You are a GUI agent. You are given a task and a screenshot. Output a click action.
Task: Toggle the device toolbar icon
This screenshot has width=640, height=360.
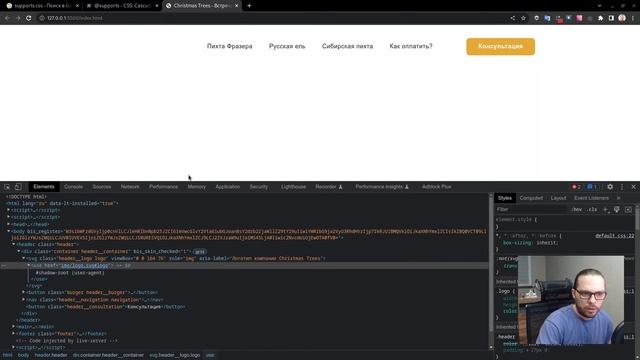click(18, 187)
